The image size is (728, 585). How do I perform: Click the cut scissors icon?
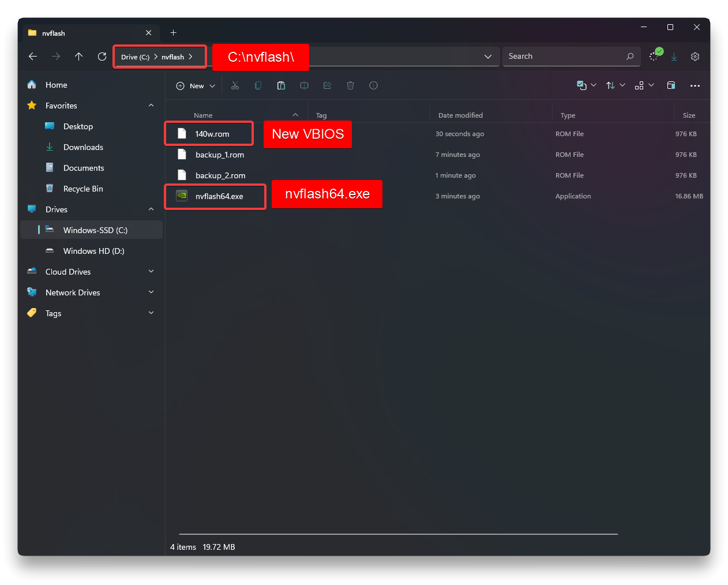click(235, 85)
